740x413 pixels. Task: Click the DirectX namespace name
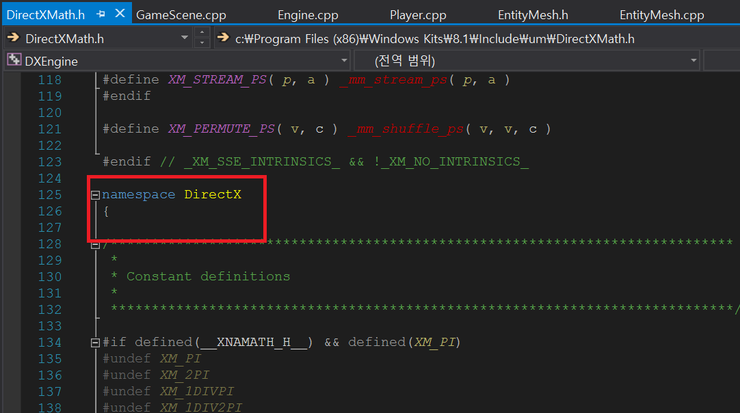(213, 194)
